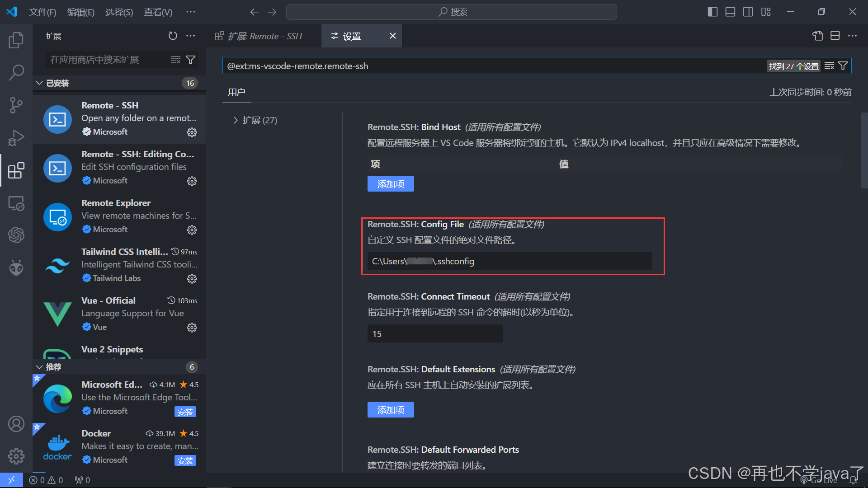Image resolution: width=868 pixels, height=488 pixels.
Task: Open the Remote Explorer view
Action: 16,203
